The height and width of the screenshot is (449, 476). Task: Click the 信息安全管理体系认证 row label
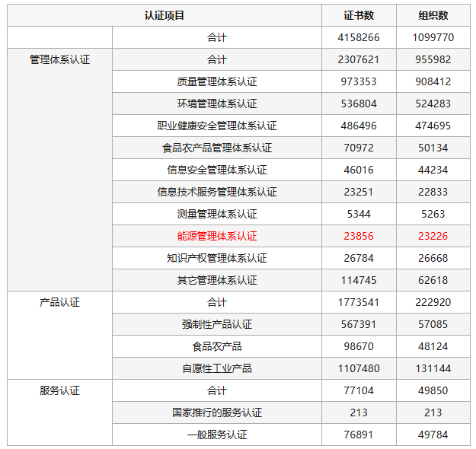[x=217, y=170]
